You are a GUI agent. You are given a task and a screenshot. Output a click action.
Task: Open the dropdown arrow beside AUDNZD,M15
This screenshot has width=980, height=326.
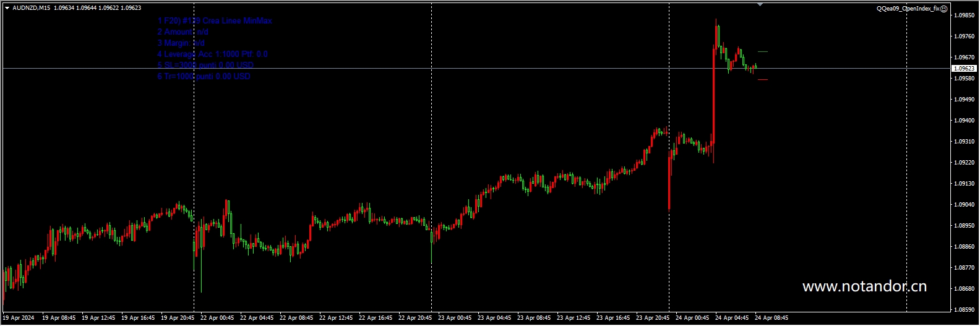click(7, 9)
